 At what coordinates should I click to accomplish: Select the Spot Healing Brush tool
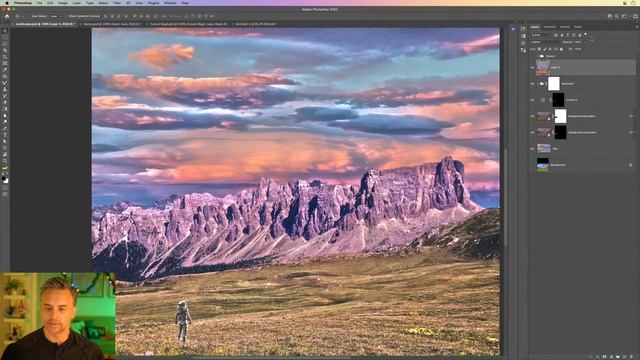pos(5,76)
